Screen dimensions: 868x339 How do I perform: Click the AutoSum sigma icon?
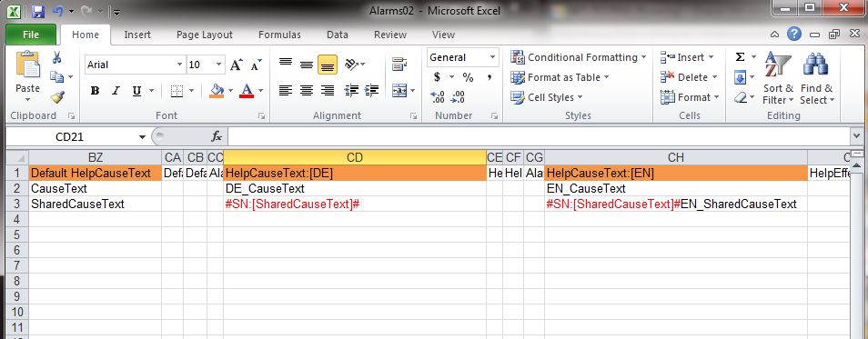(740, 57)
